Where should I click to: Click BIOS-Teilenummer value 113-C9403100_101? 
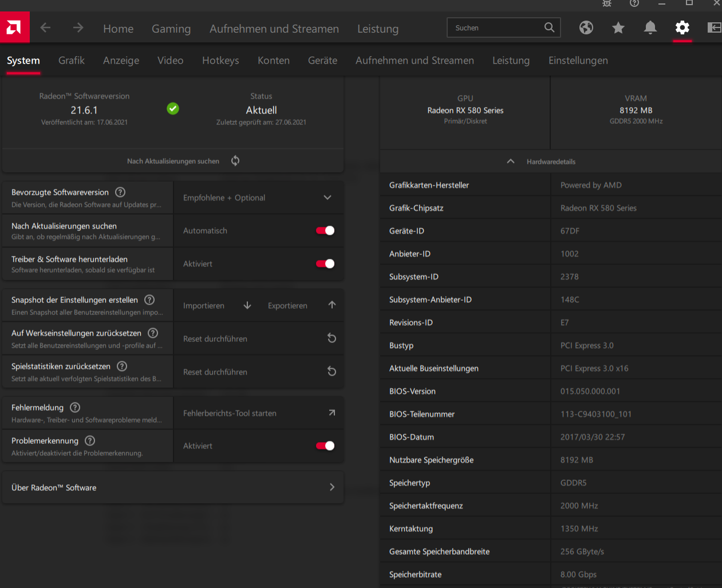click(x=596, y=414)
